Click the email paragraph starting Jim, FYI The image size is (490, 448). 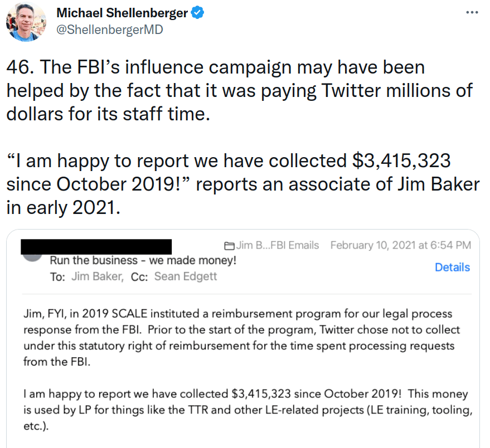coord(241,338)
